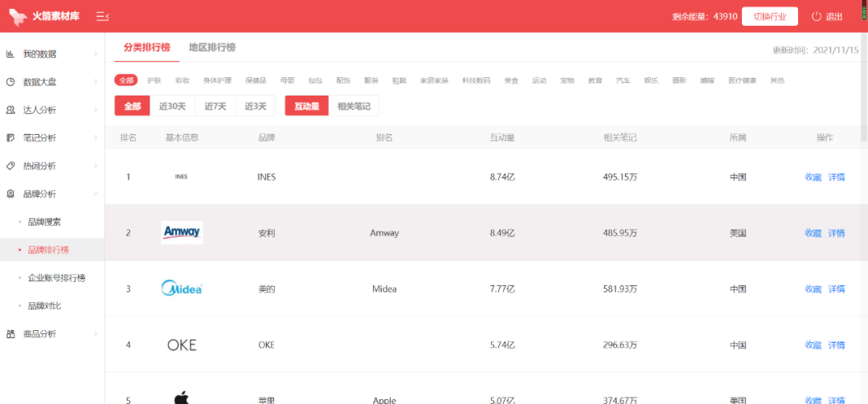
Task: Expand the 商品分析 menu chevron
Action: point(96,333)
